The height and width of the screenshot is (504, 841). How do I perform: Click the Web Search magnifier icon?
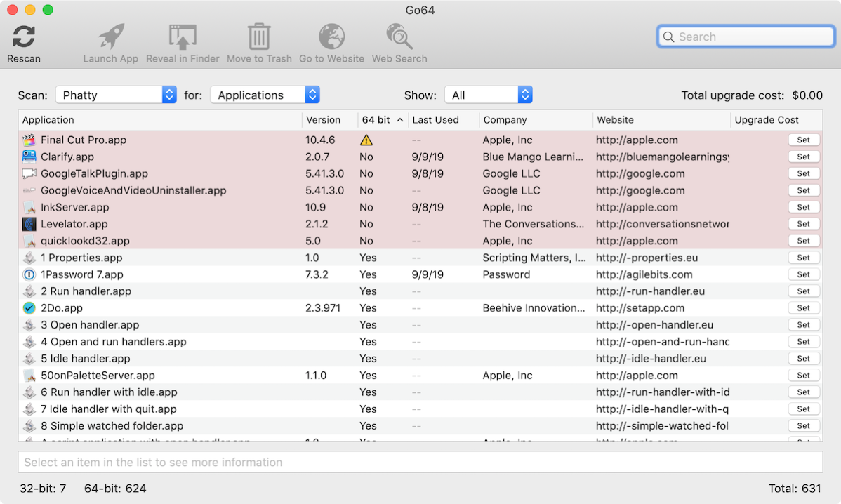tap(399, 37)
